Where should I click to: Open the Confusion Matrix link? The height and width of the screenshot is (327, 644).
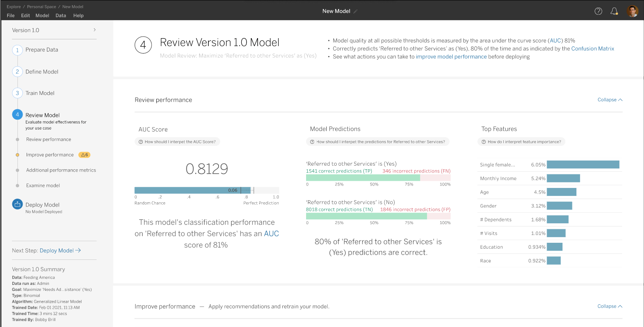coord(592,48)
